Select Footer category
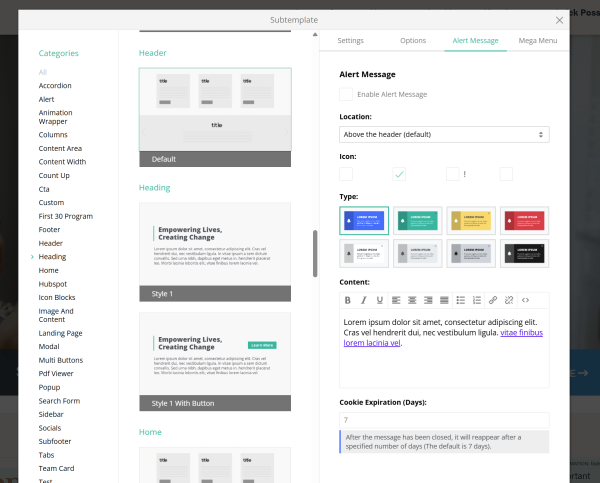This screenshot has height=483, width=600. coord(49,230)
